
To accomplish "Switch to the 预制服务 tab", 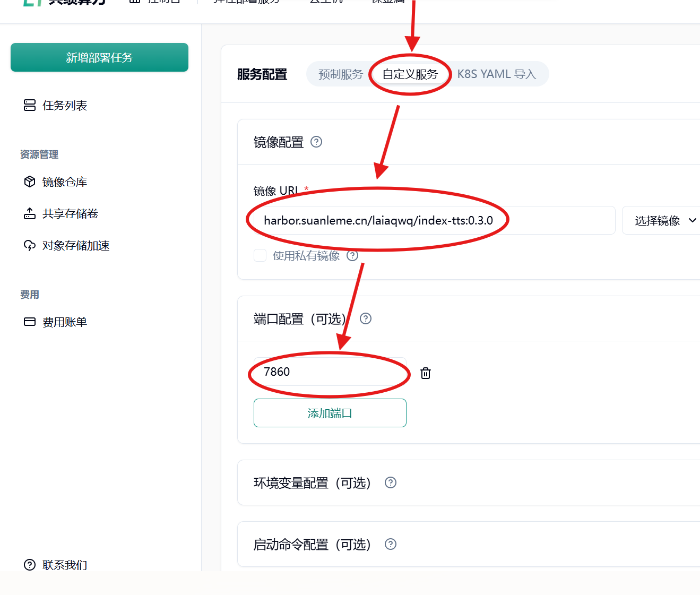I will click(x=340, y=74).
